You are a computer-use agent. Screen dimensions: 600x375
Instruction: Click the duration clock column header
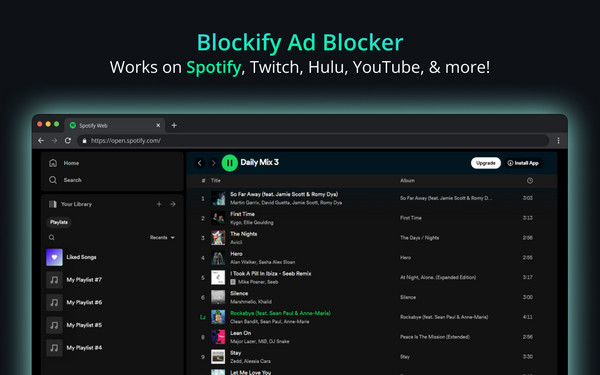pyautogui.click(x=530, y=180)
